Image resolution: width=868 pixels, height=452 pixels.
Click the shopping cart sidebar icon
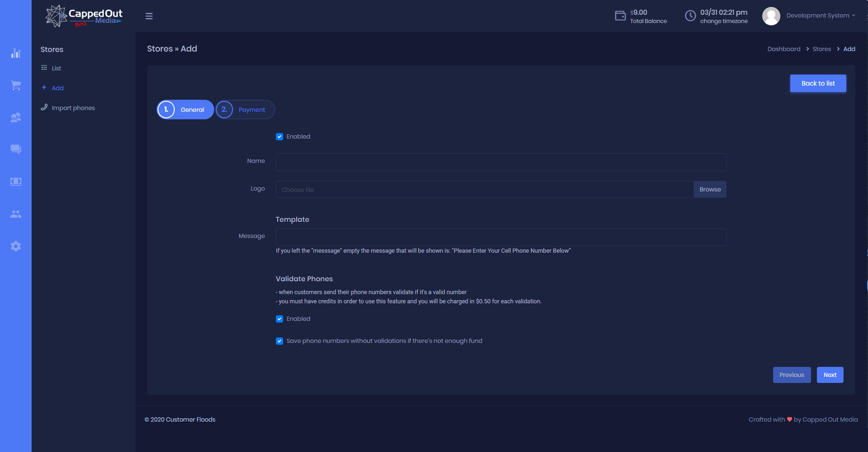pyautogui.click(x=15, y=85)
